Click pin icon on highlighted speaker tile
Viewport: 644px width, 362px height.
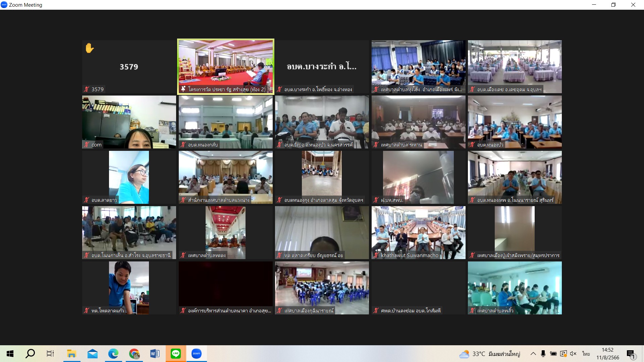183,89
